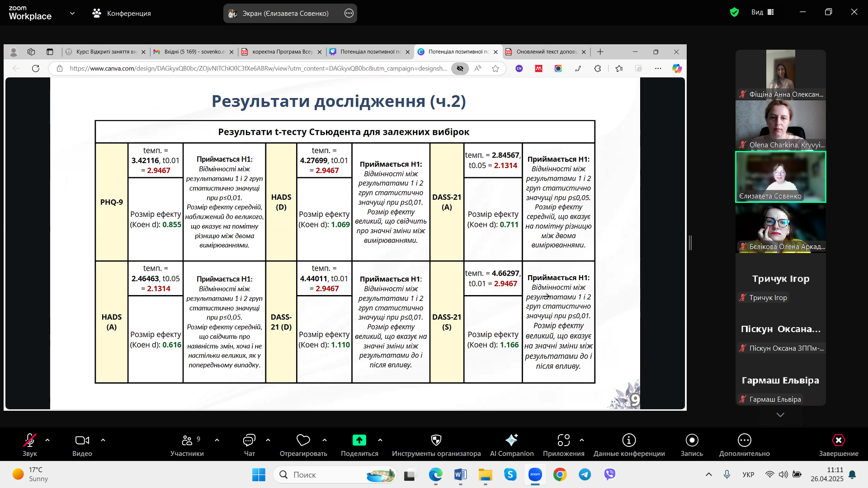Open the More options menu

744,441
